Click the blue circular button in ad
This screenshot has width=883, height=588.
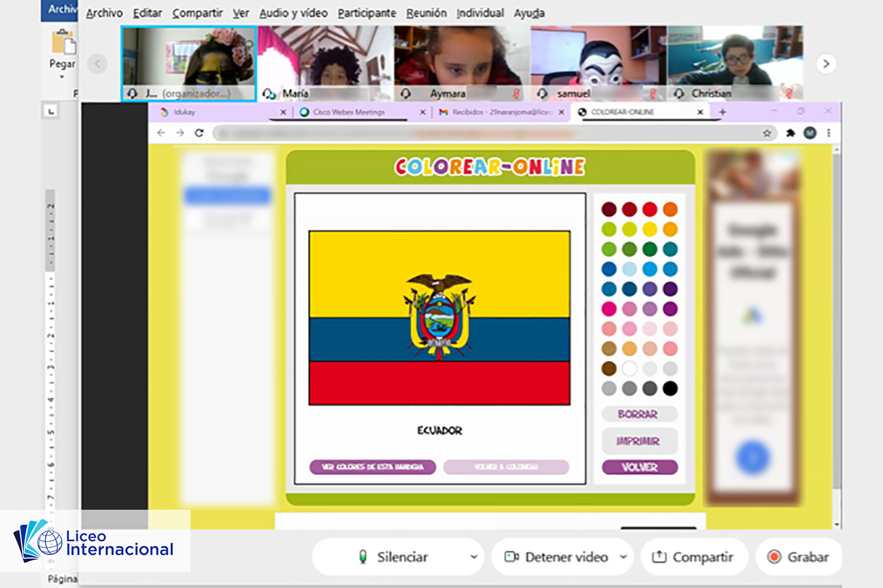(x=752, y=457)
